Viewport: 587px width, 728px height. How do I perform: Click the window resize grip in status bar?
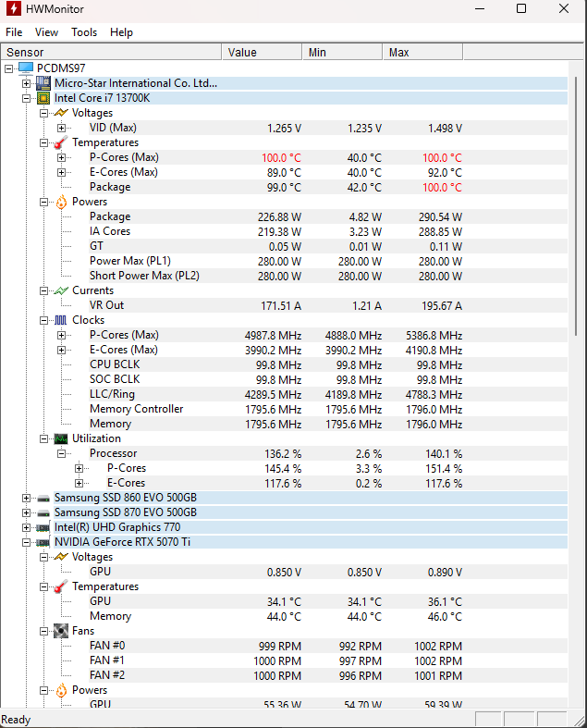[x=579, y=720]
